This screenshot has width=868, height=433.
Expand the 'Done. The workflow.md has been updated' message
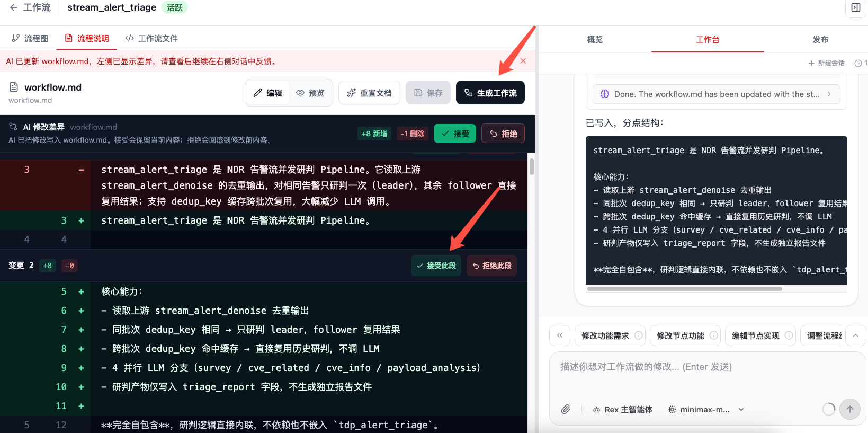click(716, 94)
